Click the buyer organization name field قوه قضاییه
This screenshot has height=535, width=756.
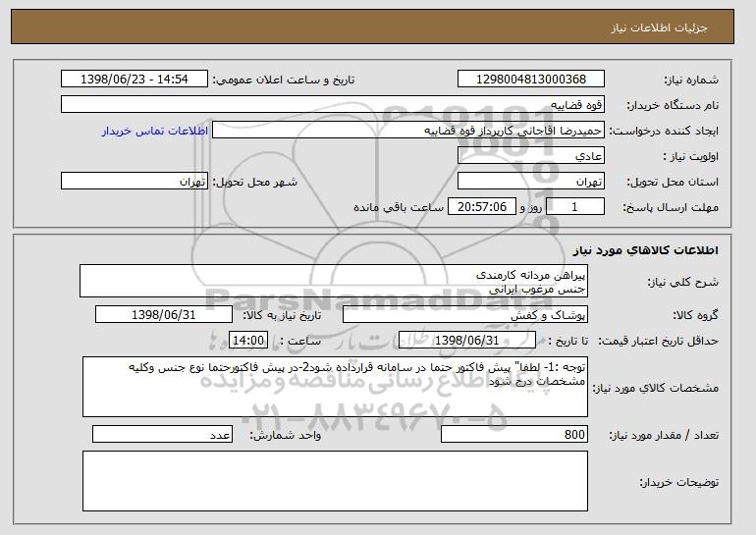tap(333, 105)
